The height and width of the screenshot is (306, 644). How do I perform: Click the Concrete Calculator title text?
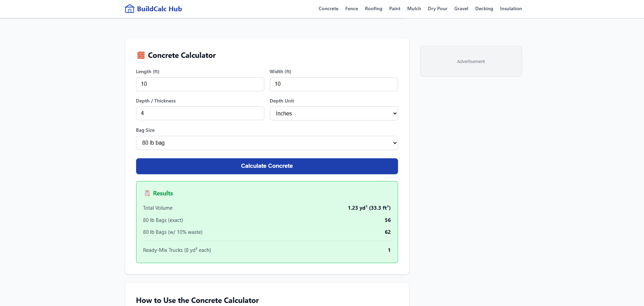[x=182, y=55]
